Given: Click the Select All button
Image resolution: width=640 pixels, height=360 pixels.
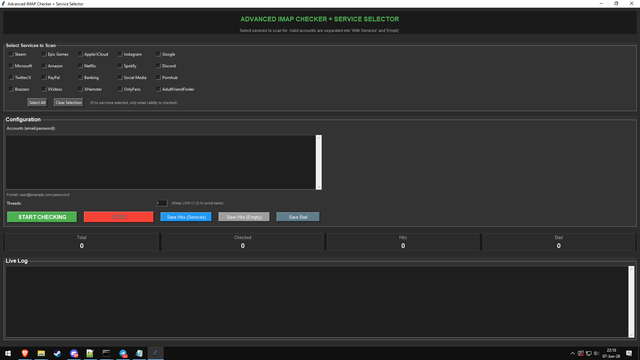Looking at the screenshot, I should tap(37, 102).
